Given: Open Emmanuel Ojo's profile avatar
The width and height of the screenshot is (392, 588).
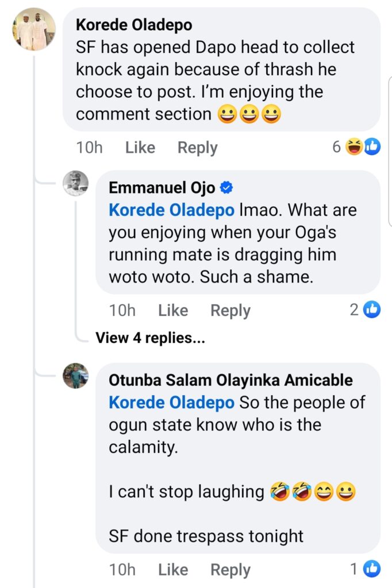Looking at the screenshot, I should [75, 184].
